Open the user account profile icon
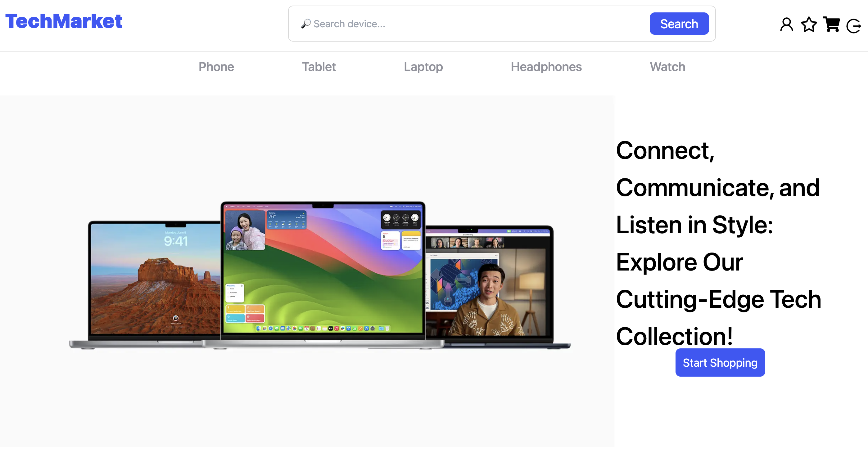This screenshot has height=461, width=868. (786, 25)
